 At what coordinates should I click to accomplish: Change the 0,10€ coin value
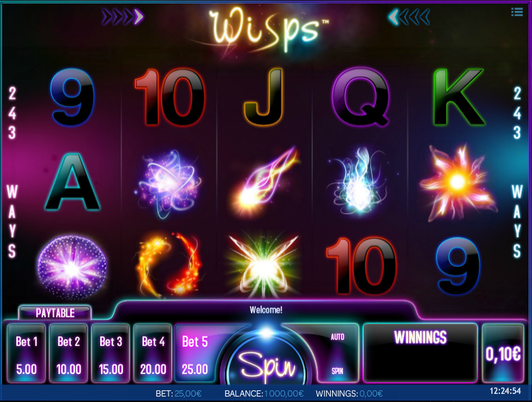click(503, 354)
